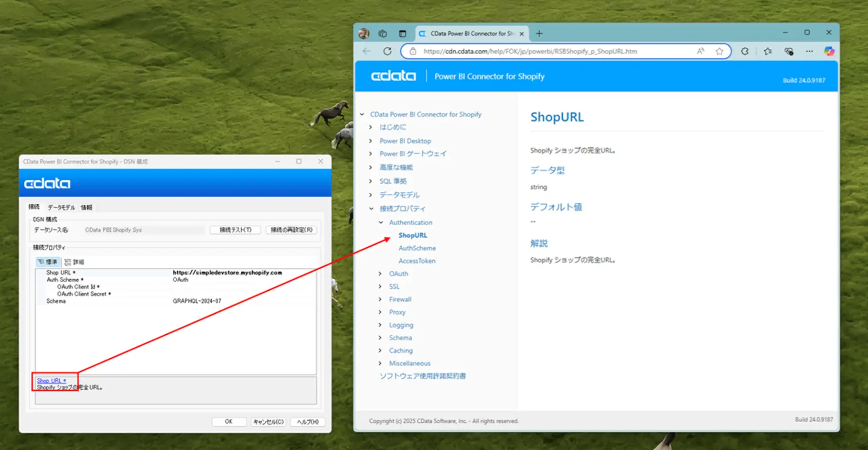Click the refresh icon in Edge toolbar
This screenshot has height=450, width=868.
387,51
